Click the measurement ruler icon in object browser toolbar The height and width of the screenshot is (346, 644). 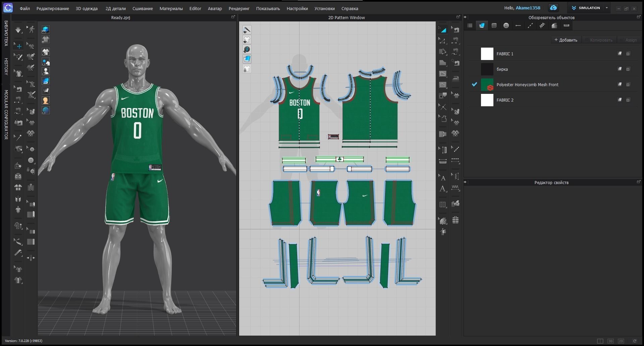click(567, 25)
